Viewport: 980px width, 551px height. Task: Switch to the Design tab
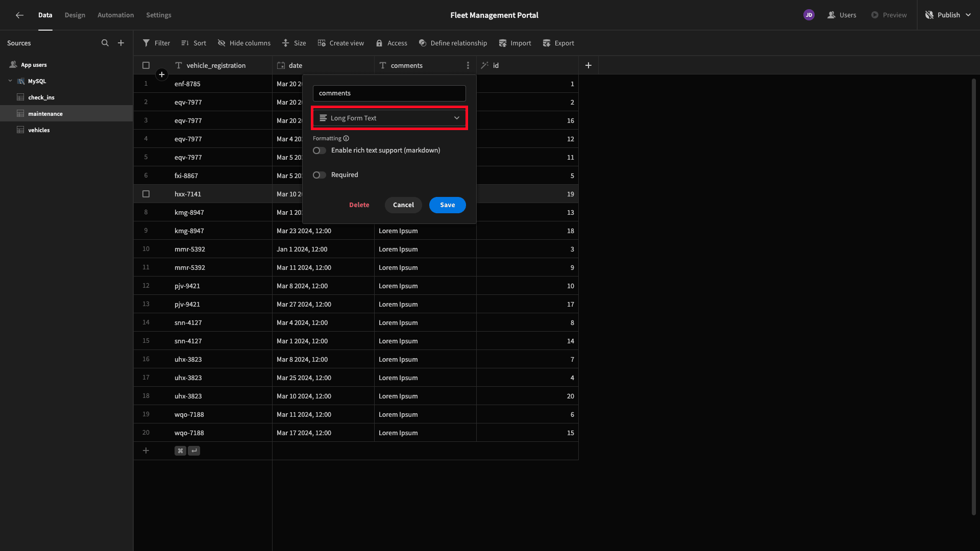(75, 15)
